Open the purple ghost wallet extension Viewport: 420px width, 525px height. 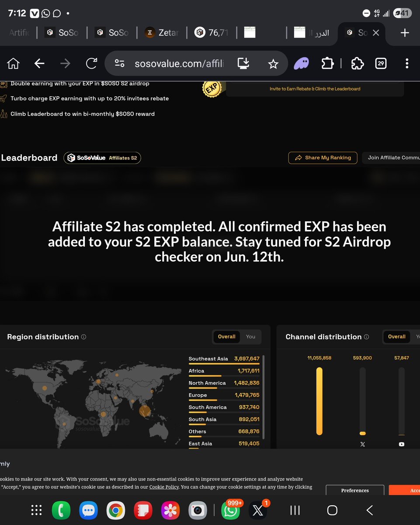tap(301, 64)
